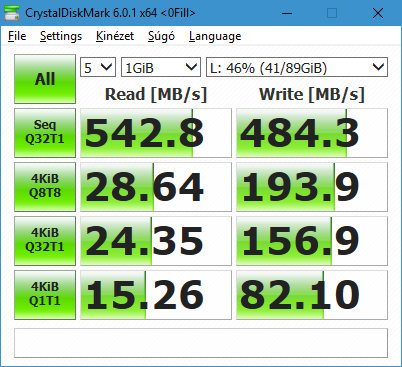Expand the 1GiB test size dropdown
The image size is (402, 367).
point(161,67)
